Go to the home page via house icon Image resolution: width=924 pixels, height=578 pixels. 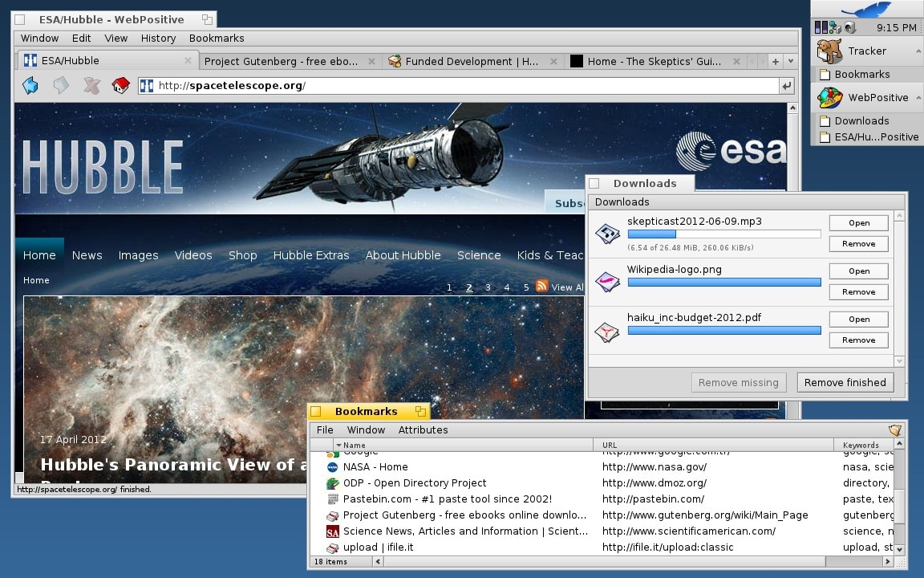tap(120, 86)
